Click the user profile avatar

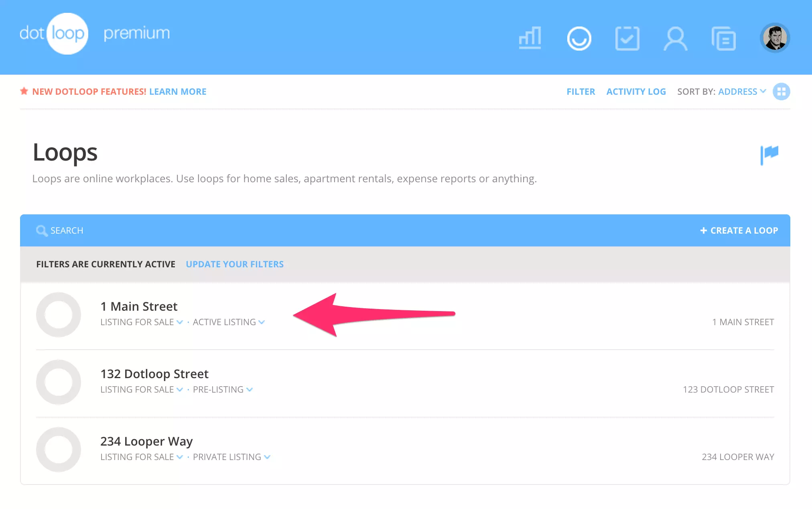pyautogui.click(x=775, y=38)
